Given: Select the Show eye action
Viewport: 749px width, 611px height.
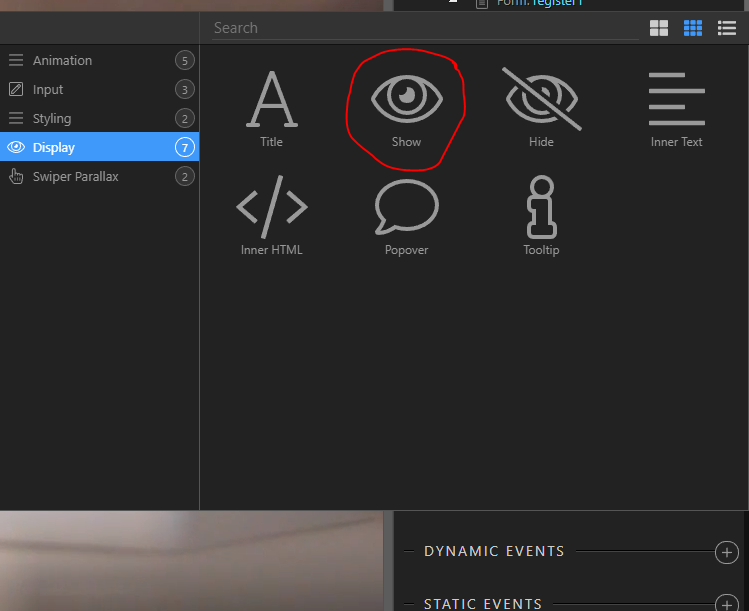Looking at the screenshot, I should coord(407,110).
